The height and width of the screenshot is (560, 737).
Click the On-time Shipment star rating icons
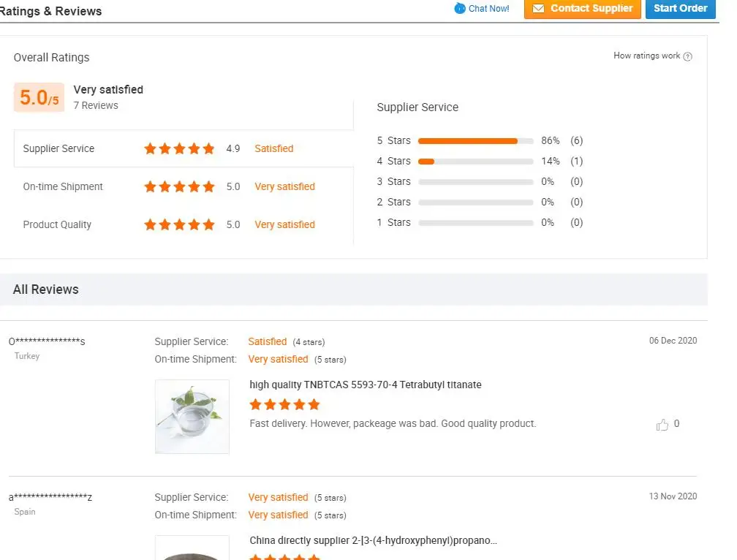[180, 186]
